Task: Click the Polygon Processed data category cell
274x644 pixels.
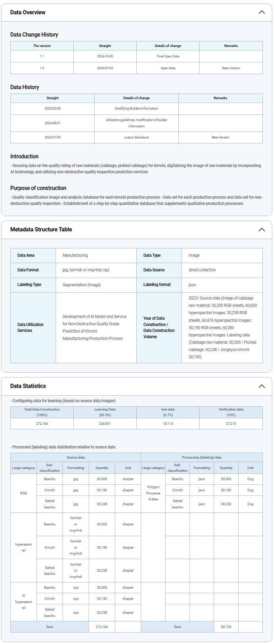Action: [153, 493]
